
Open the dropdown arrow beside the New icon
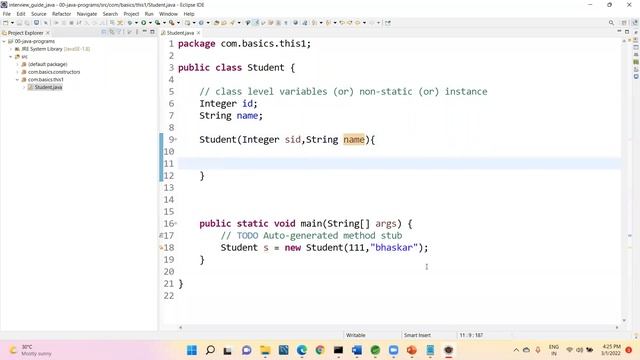[12, 23]
